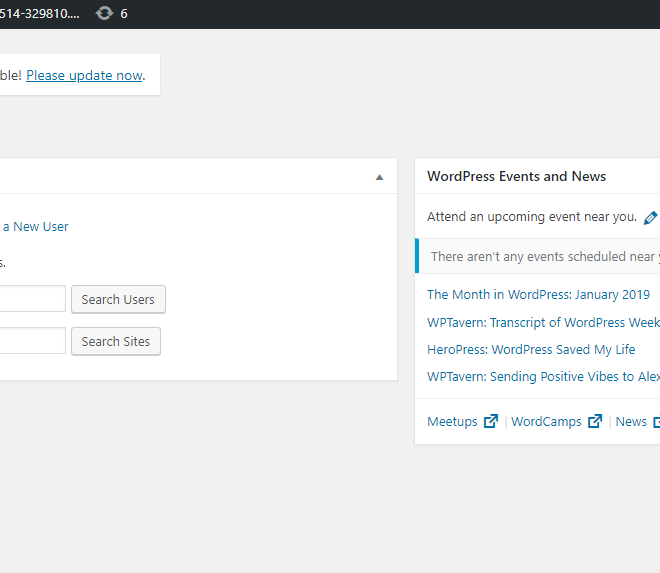
Task: Open the updates icon showing 6
Action: 111,13
